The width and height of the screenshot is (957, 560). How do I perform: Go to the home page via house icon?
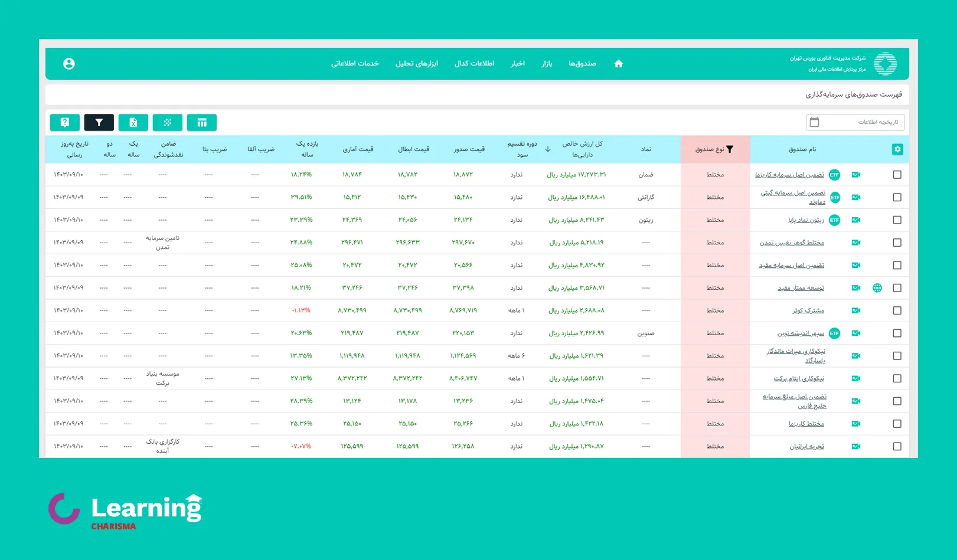coord(619,64)
